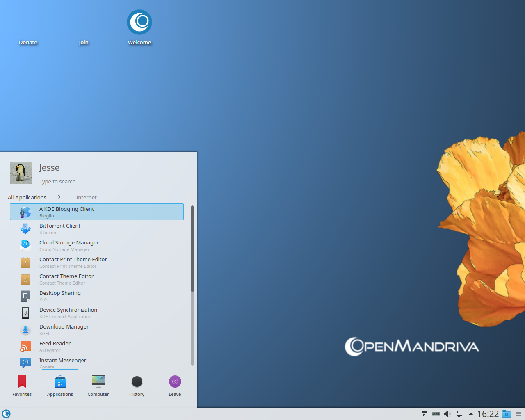The width and height of the screenshot is (525, 420).
Task: Open the panel settings hamburger icon
Action: (x=518, y=414)
